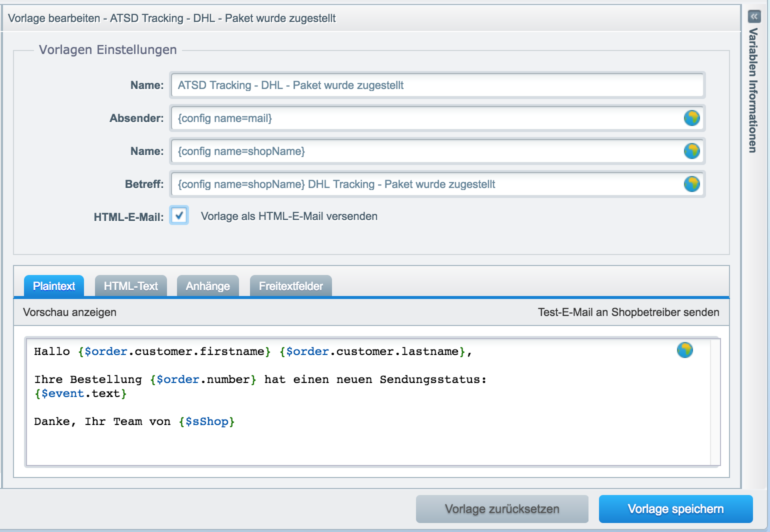This screenshot has width=770, height=532.
Task: Click '{$order.number}' variable in editor
Action: (203, 379)
